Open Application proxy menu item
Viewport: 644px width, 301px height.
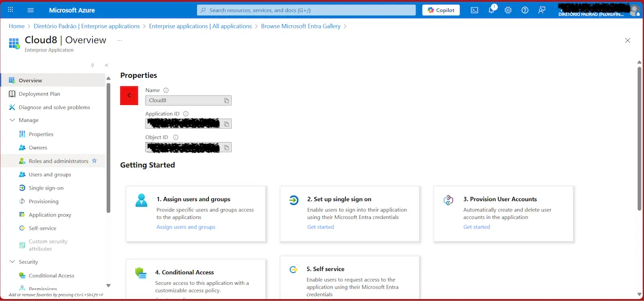pos(50,215)
